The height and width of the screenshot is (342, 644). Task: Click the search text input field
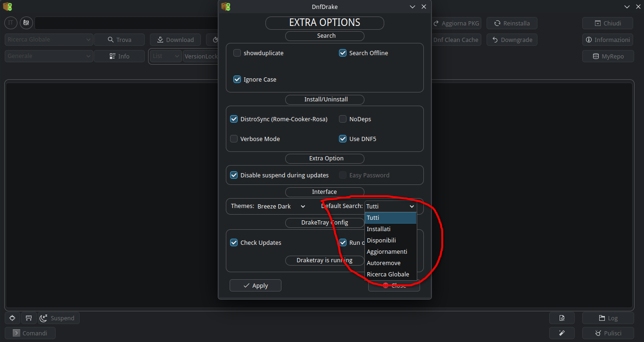[x=127, y=23]
